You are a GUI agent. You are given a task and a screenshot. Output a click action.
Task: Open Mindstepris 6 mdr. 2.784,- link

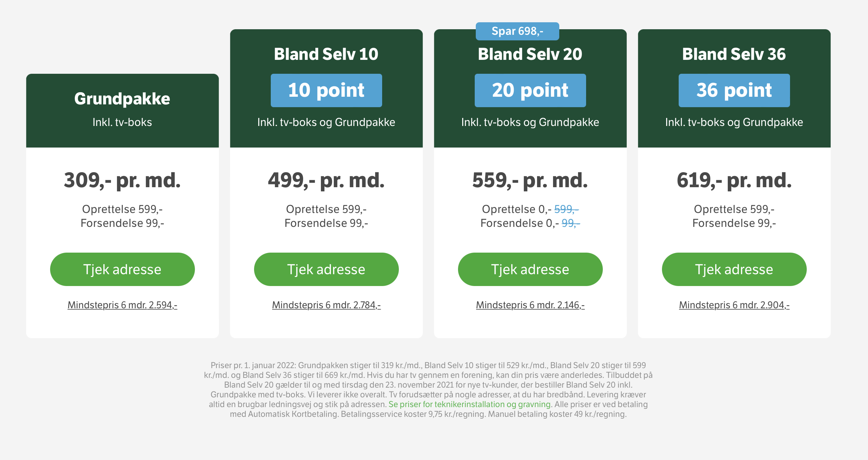pyautogui.click(x=326, y=305)
